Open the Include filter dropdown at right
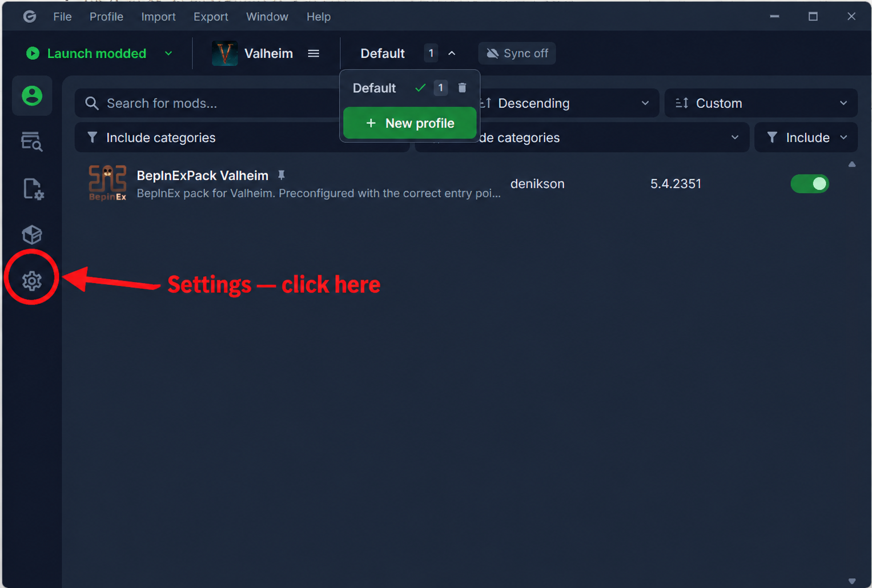 [x=806, y=138]
